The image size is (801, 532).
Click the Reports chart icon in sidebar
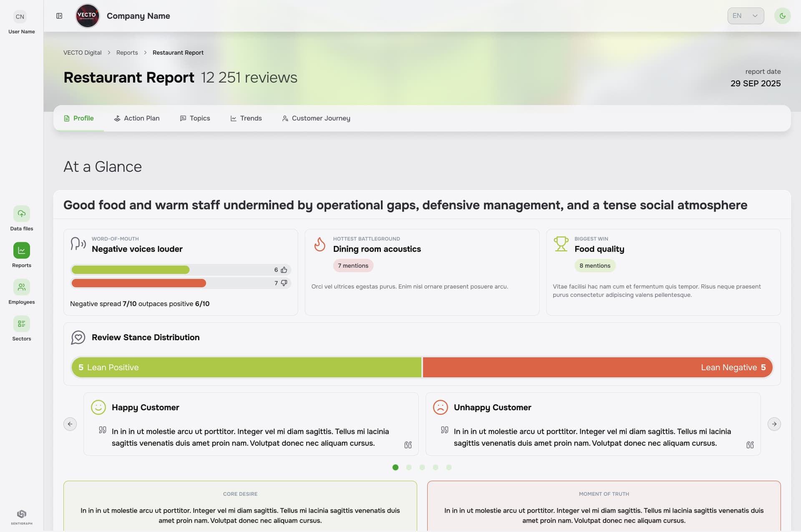[x=21, y=251]
